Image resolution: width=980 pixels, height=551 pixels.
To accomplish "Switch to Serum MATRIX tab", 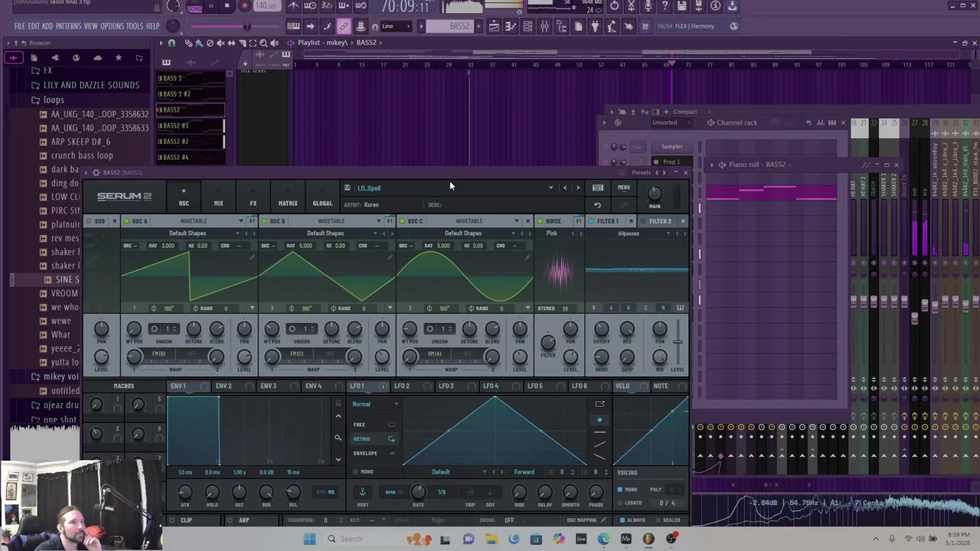I will pyautogui.click(x=288, y=197).
